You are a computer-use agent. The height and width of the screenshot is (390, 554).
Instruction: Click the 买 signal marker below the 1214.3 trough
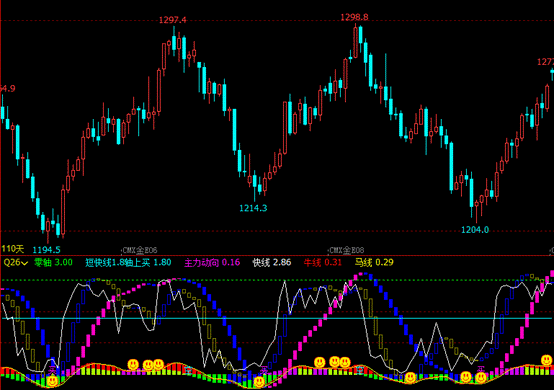[264, 370]
